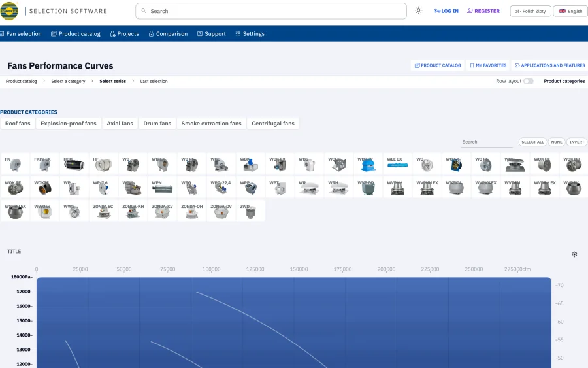This screenshot has width=588, height=368.
Task: Select the WOK EX fan series
Action: (544, 163)
